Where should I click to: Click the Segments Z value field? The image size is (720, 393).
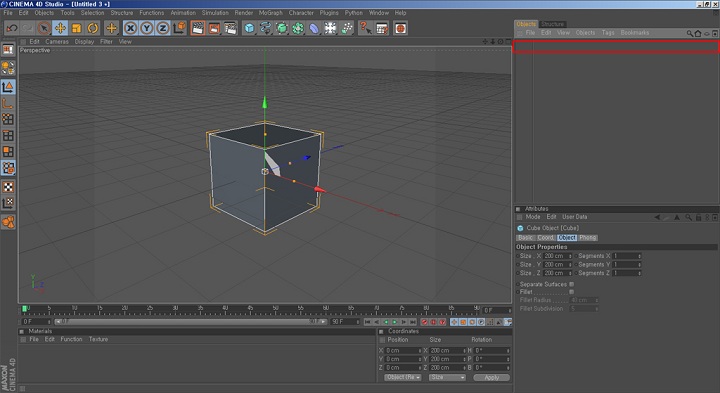coord(627,273)
